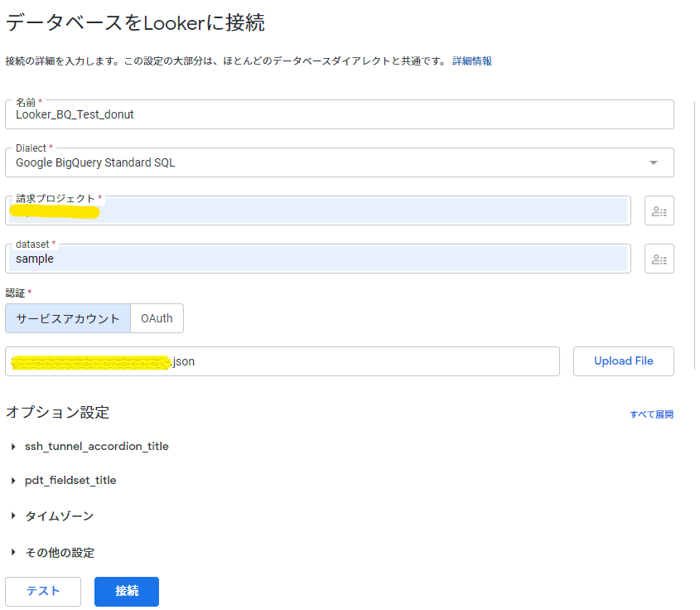Run the テスト connection test
The width and height of the screenshot is (700, 610).
click(x=42, y=591)
